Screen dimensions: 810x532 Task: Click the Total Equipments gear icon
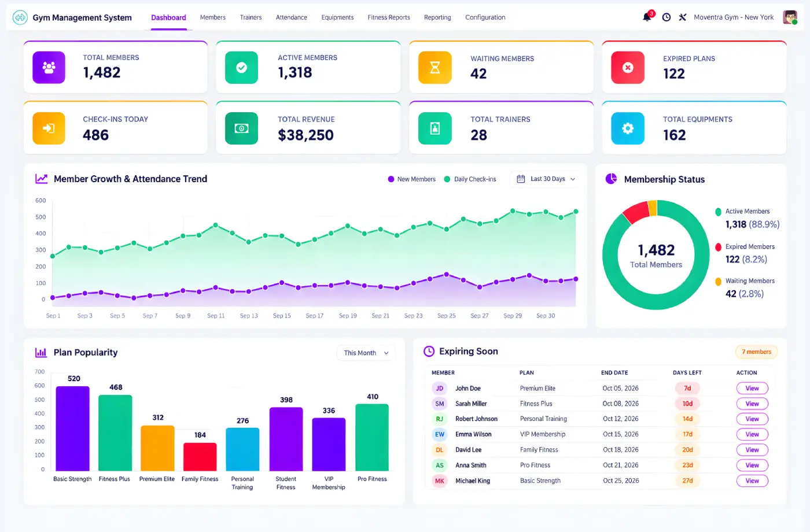(628, 128)
